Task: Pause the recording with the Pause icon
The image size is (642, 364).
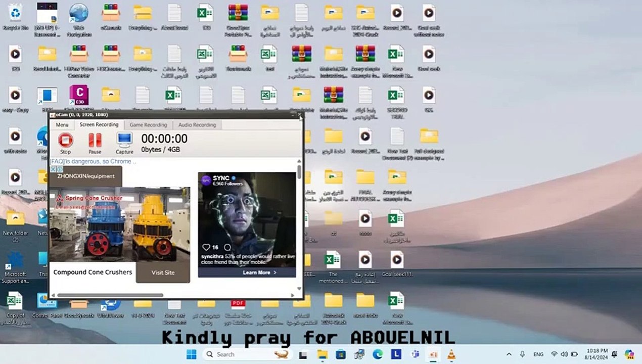Action: point(95,141)
